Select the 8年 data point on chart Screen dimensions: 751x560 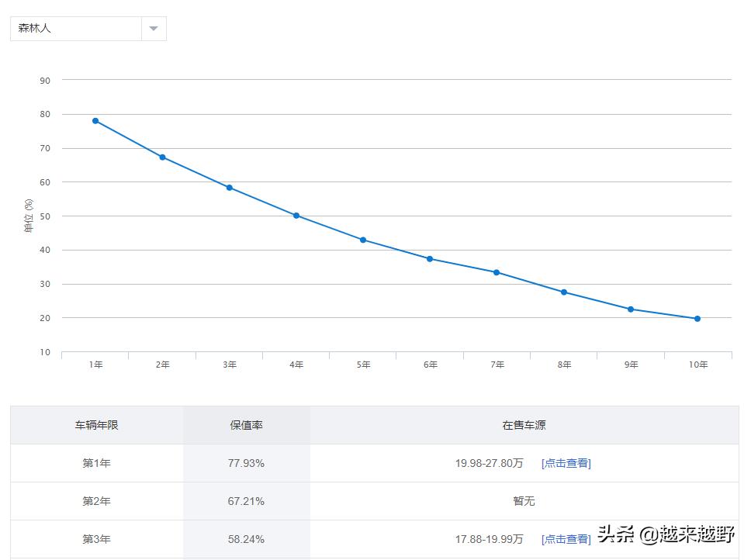coord(564,292)
